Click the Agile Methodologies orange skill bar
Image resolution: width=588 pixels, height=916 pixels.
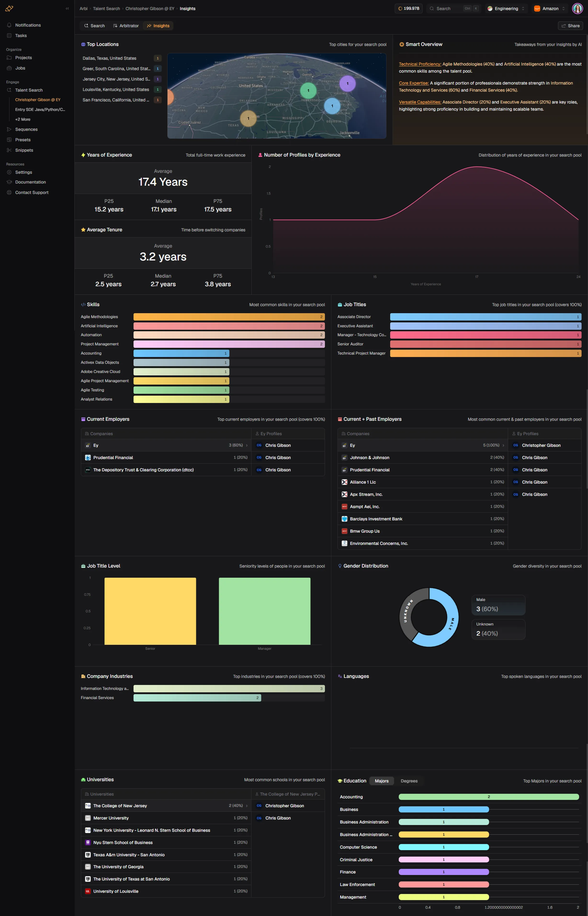[229, 317]
